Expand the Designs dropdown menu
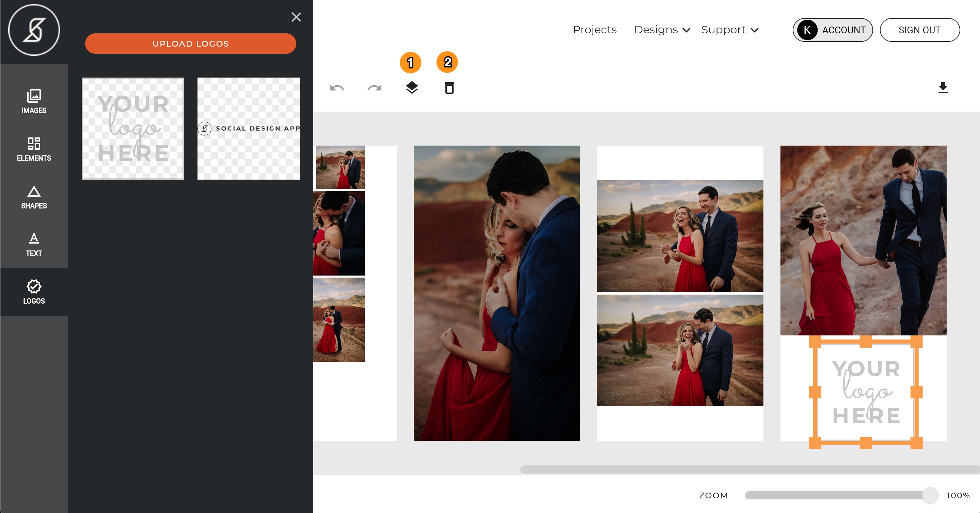This screenshot has width=980, height=513. coord(662,30)
